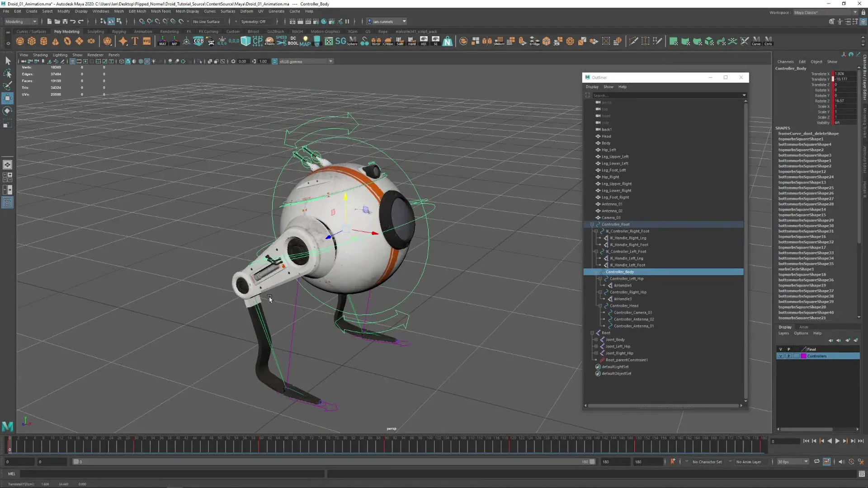
Task: Click the New Scene icon
Action: 49,21
